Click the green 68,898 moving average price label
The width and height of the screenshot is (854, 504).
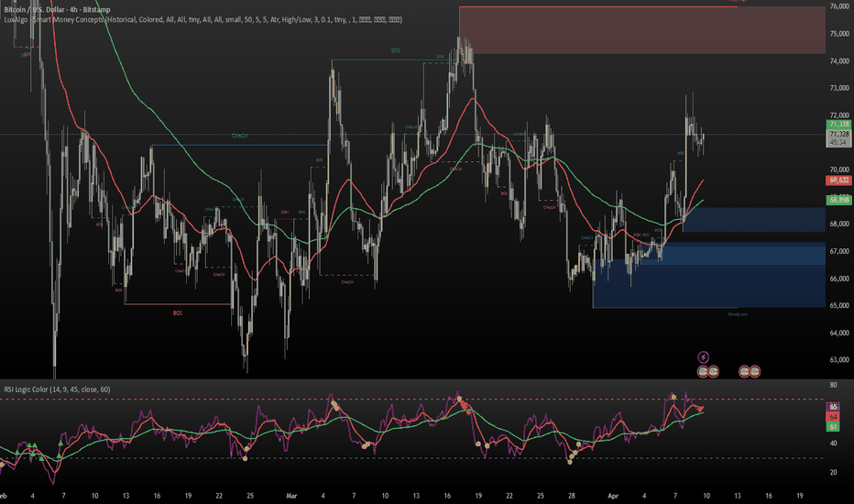coord(838,200)
